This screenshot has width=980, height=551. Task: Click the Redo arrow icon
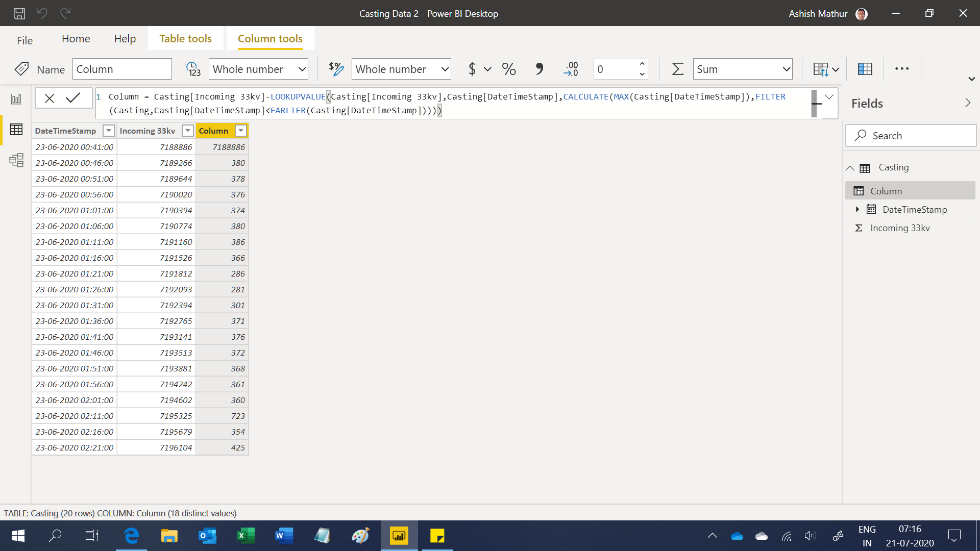(65, 13)
